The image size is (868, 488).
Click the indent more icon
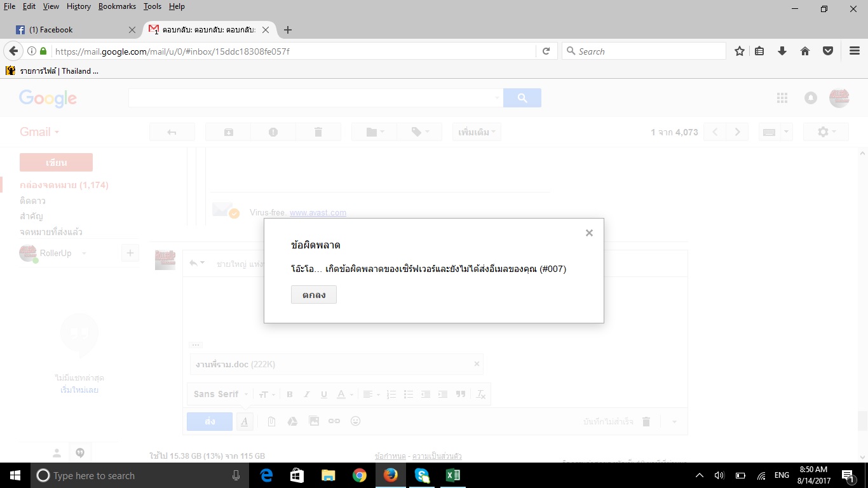[x=443, y=395]
